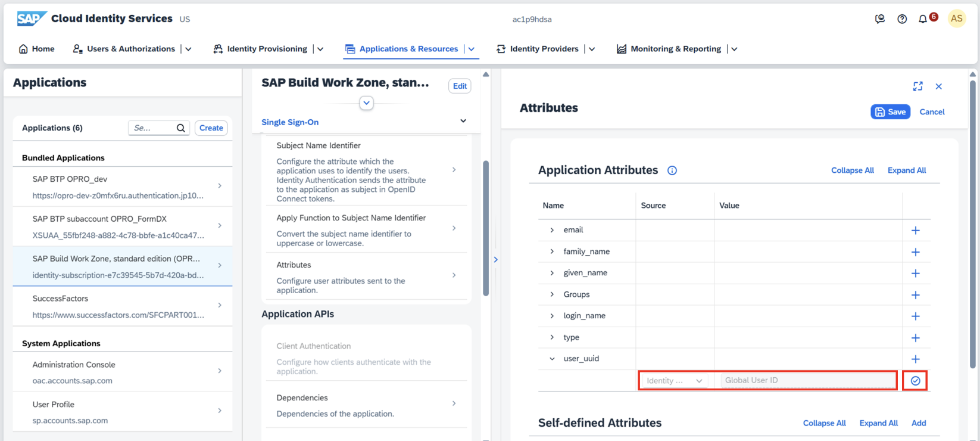Open Monitoring & Reporting menu

675,49
